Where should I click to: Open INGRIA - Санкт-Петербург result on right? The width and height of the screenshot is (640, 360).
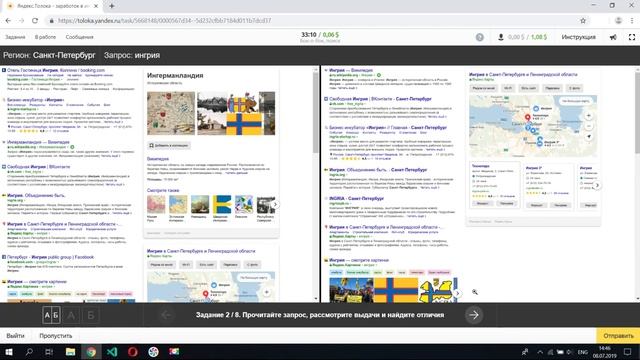pyautogui.click(x=356, y=198)
